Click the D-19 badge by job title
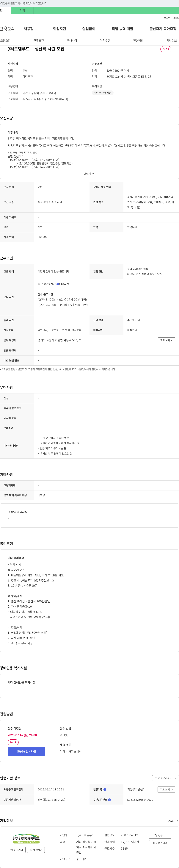 click(166, 49)
